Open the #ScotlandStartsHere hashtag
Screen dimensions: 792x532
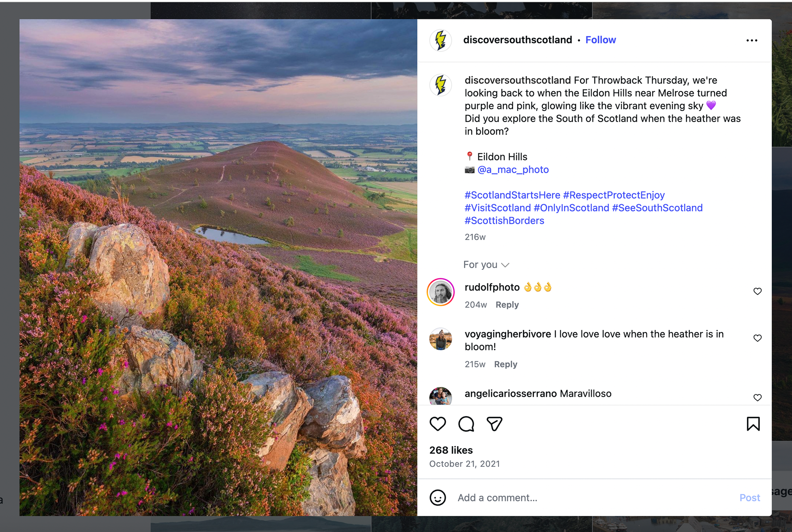pos(512,195)
